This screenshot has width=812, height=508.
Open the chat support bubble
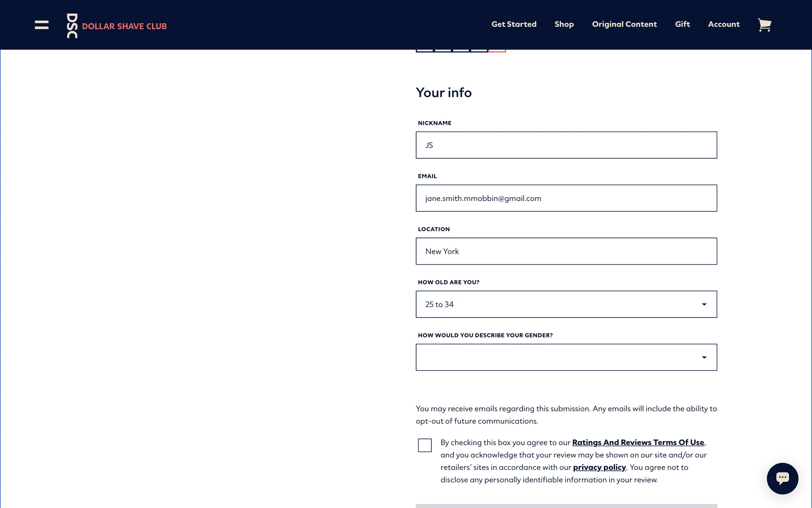[782, 478]
